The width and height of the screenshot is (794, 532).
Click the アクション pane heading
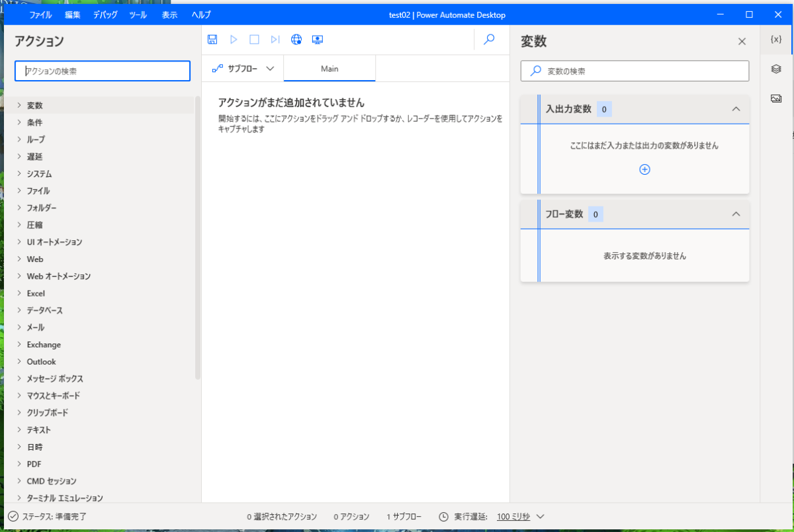pyautogui.click(x=39, y=41)
